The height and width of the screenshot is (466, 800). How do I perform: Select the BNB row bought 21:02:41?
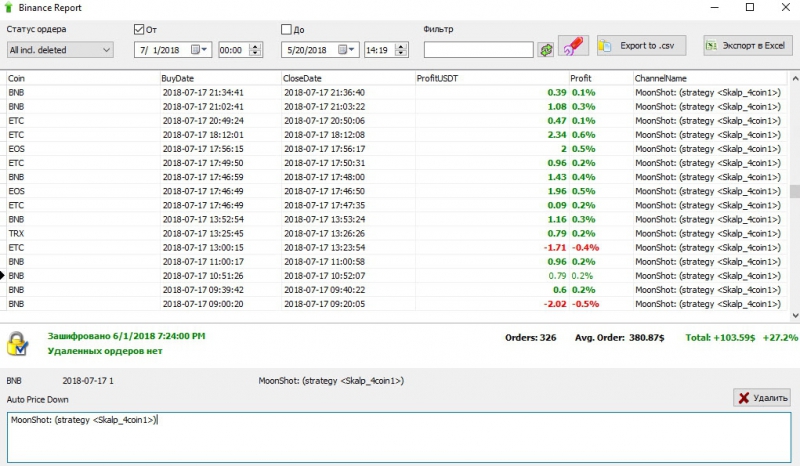pos(396,107)
